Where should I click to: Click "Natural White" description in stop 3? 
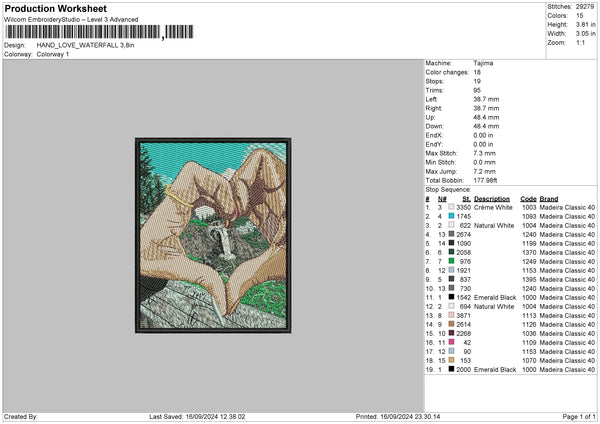click(494, 225)
